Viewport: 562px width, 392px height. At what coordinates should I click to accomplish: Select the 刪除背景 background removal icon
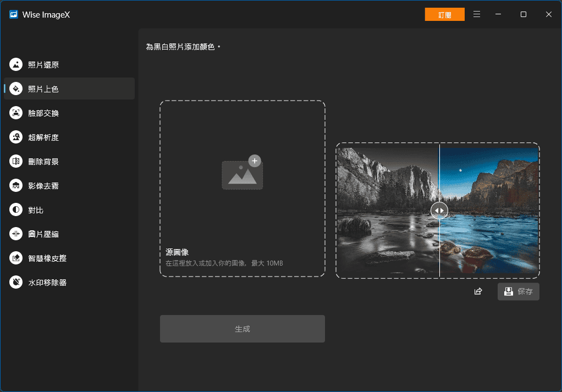pyautogui.click(x=16, y=161)
